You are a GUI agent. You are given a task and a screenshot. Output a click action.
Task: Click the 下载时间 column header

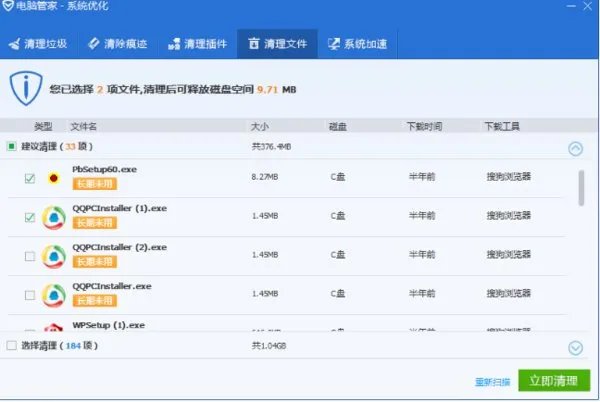(424, 126)
